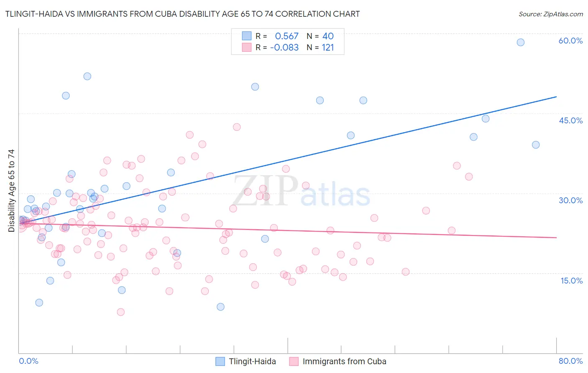The image size is (588, 373).
Task: Click the highest blue data point near 60%
Action: 520,42
